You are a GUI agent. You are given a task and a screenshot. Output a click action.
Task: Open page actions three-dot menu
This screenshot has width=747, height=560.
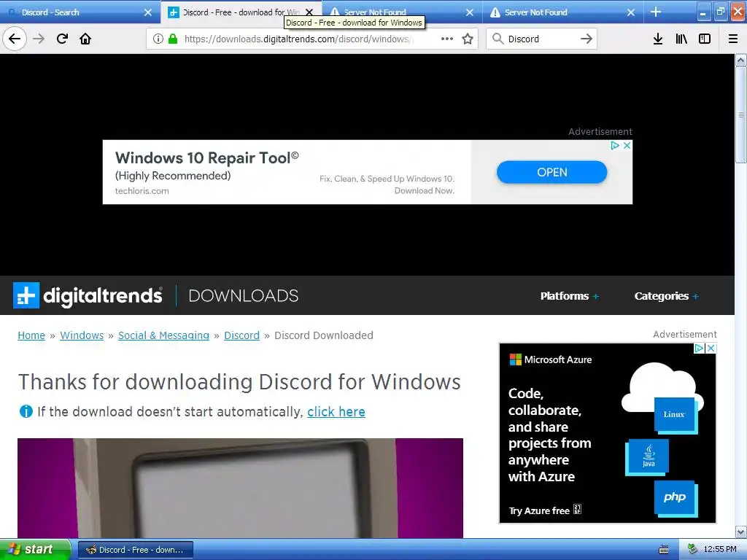(x=447, y=39)
